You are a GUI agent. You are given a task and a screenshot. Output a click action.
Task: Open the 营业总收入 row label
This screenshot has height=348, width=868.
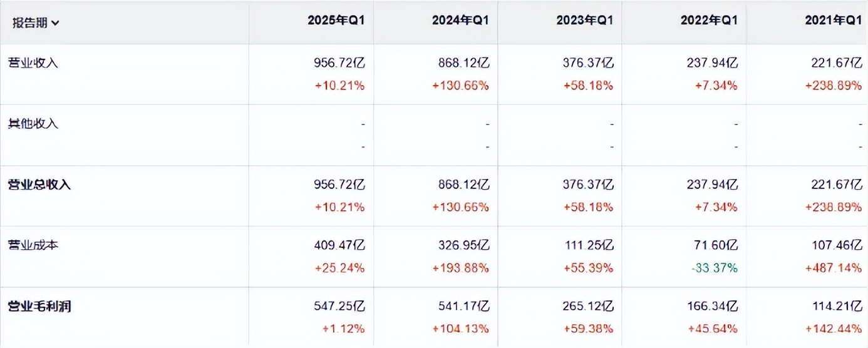click(x=39, y=185)
